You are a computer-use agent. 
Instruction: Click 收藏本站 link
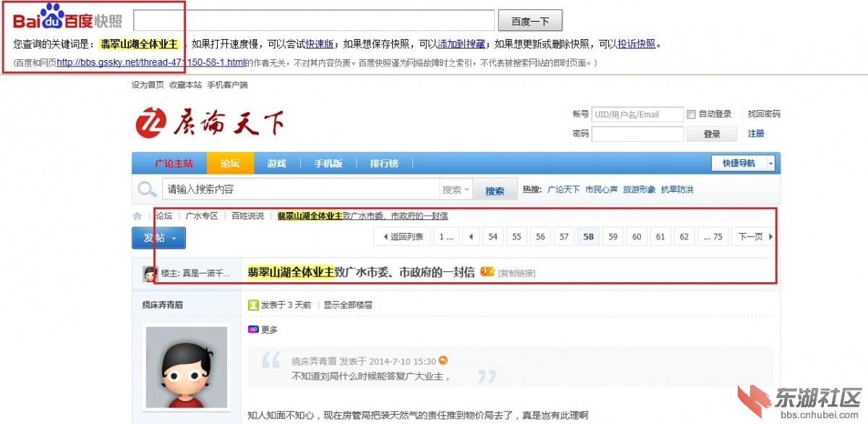click(x=186, y=85)
